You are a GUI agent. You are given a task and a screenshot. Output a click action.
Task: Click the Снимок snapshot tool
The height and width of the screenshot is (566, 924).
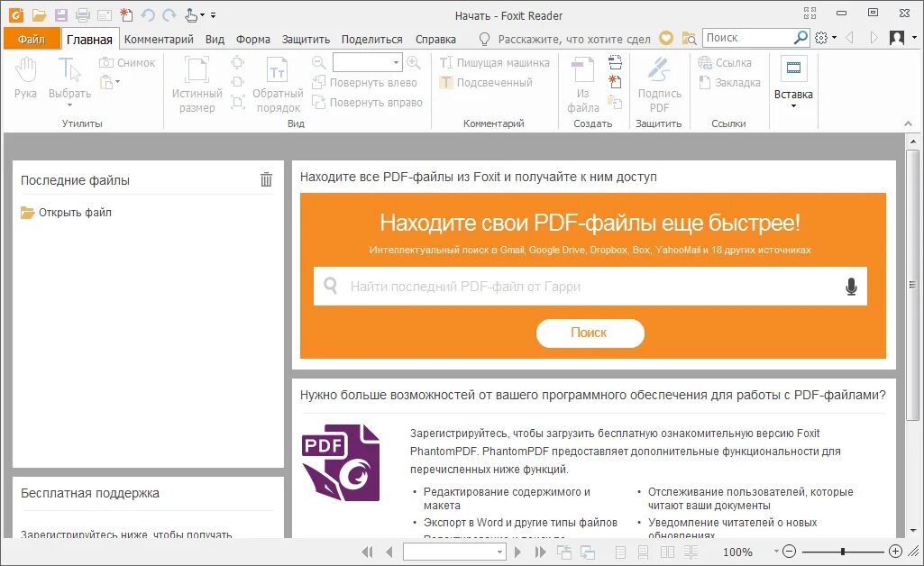click(127, 62)
